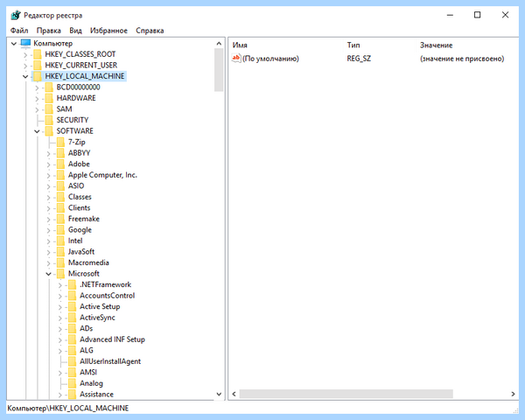Click the (значение не присвоено) data cell
Image resolution: width=525 pixels, height=420 pixels.
(x=462, y=59)
